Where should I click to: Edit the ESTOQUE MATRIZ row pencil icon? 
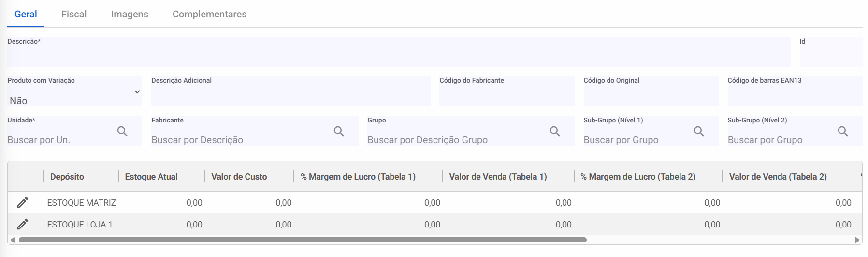click(23, 202)
